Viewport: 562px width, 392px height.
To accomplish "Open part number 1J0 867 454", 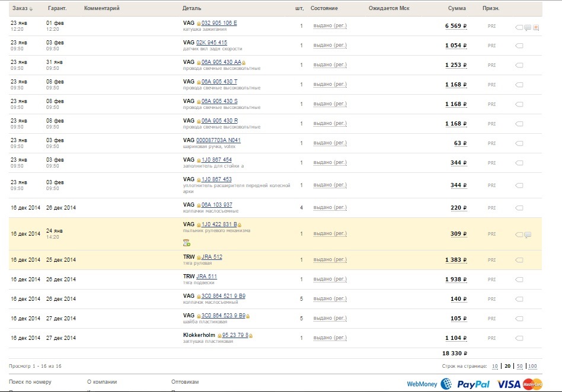I will point(216,160).
